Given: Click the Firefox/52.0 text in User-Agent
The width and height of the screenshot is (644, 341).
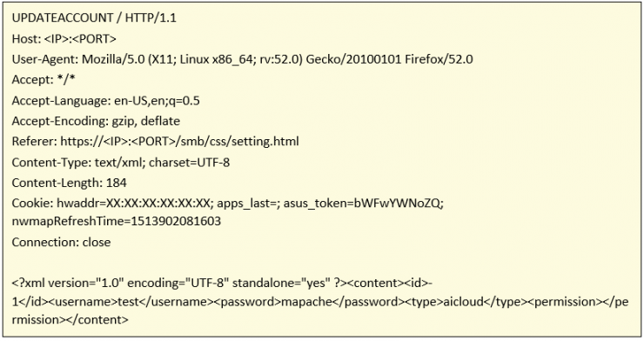Looking at the screenshot, I should pyautogui.click(x=439, y=59).
